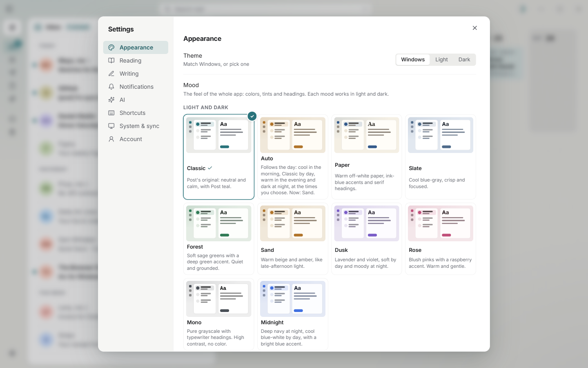Choose the Forest mood preview thumbnail
This screenshot has height=368, width=588.
click(x=219, y=223)
